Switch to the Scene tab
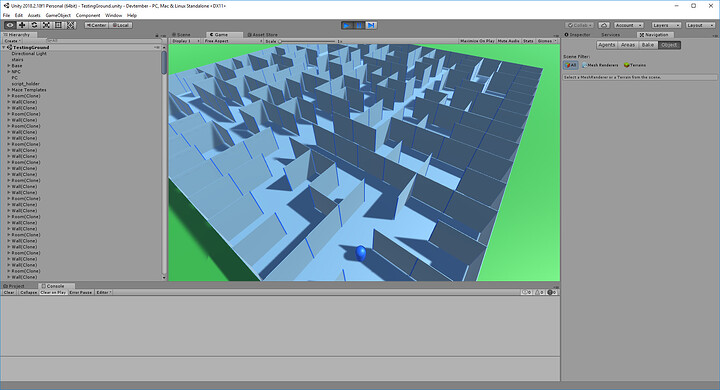Image resolution: width=720 pixels, height=390 pixels. tap(181, 35)
